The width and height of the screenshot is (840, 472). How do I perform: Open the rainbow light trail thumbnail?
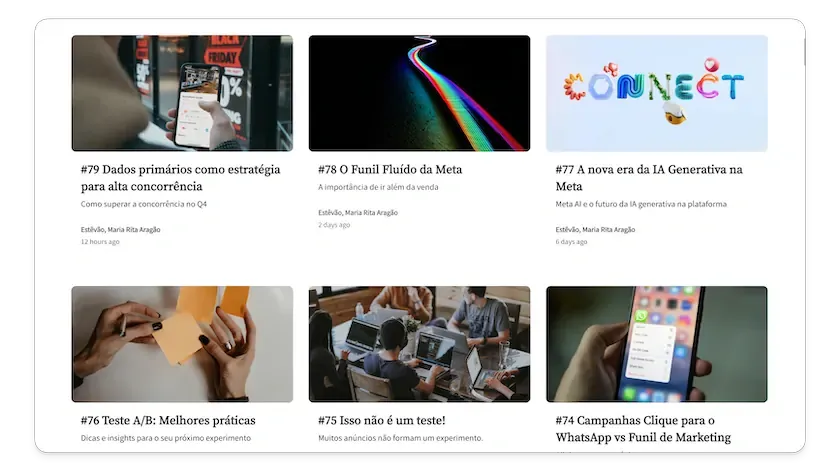tap(419, 93)
